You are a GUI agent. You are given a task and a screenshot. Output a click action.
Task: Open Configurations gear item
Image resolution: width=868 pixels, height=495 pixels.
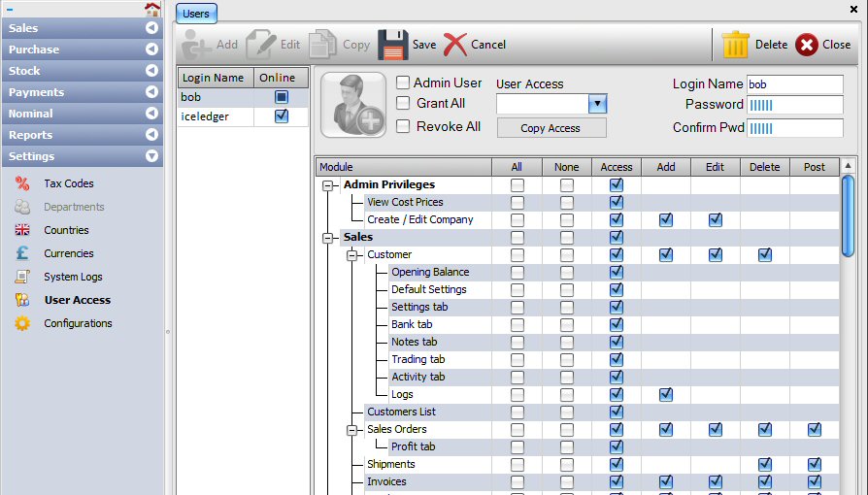pyautogui.click(x=78, y=323)
